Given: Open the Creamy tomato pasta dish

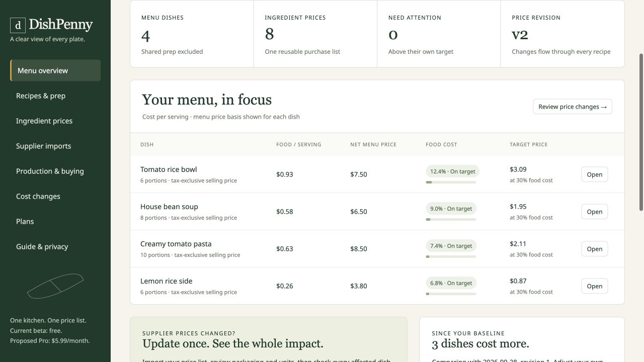Looking at the screenshot, I should coord(595,249).
